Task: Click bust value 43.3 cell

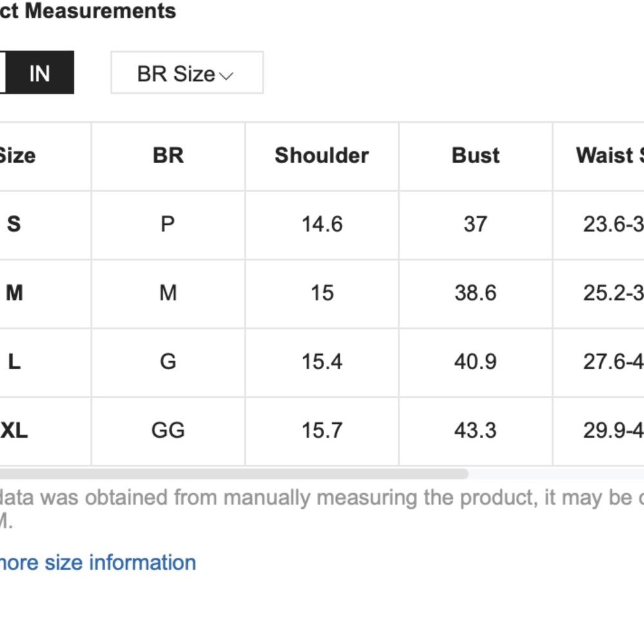Action: (475, 430)
